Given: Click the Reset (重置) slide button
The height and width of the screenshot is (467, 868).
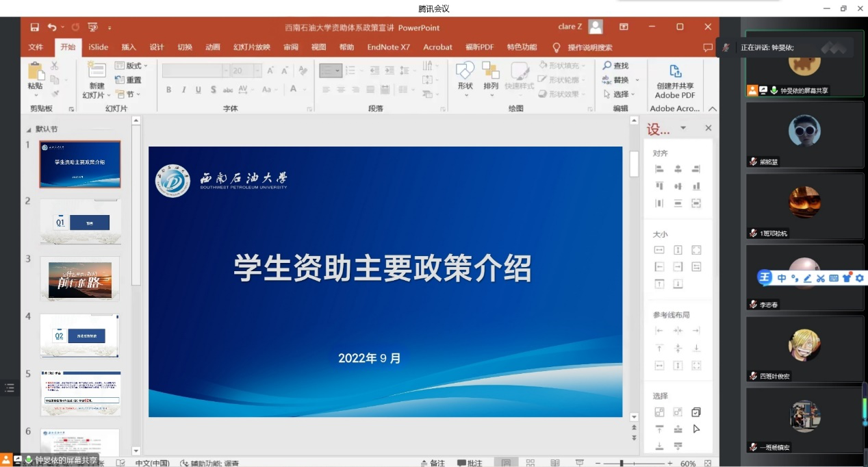Looking at the screenshot, I should [x=129, y=80].
